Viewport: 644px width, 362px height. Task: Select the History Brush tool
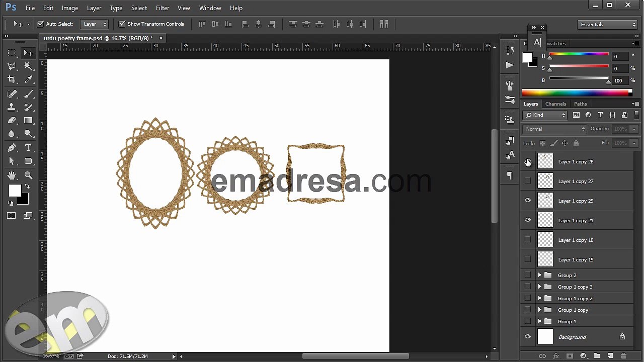(28, 107)
